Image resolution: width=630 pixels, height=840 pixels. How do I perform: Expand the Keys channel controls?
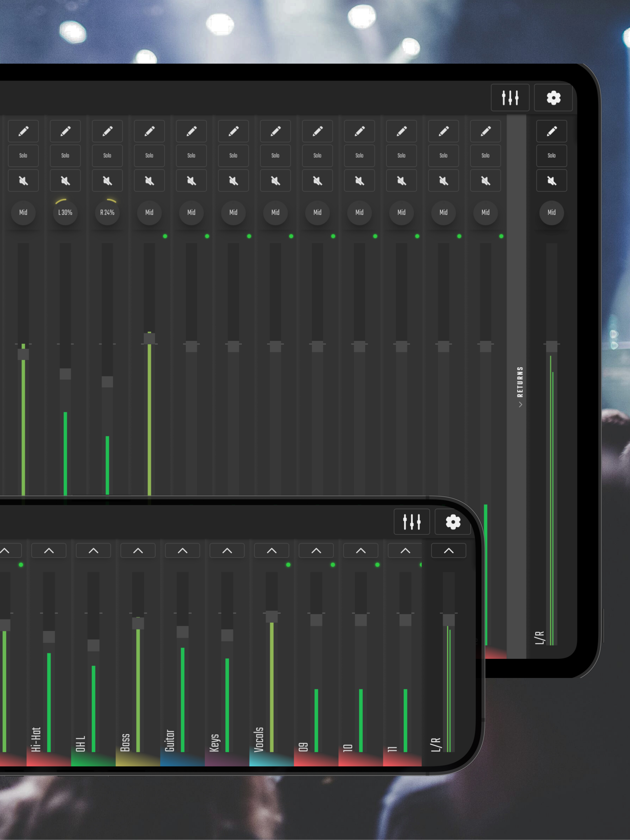click(x=227, y=551)
